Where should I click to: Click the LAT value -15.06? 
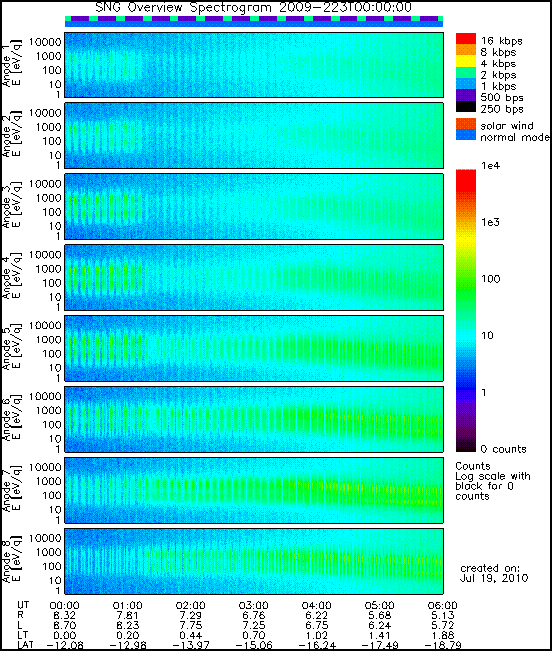point(254,646)
